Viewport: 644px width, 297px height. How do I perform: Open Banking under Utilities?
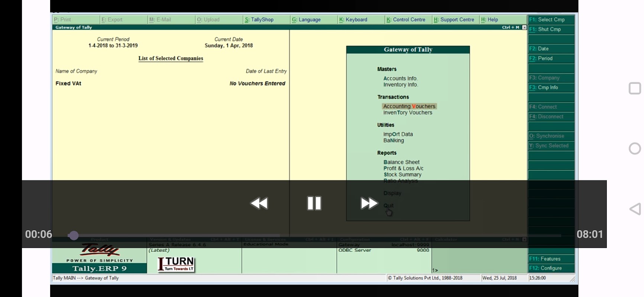click(394, 141)
